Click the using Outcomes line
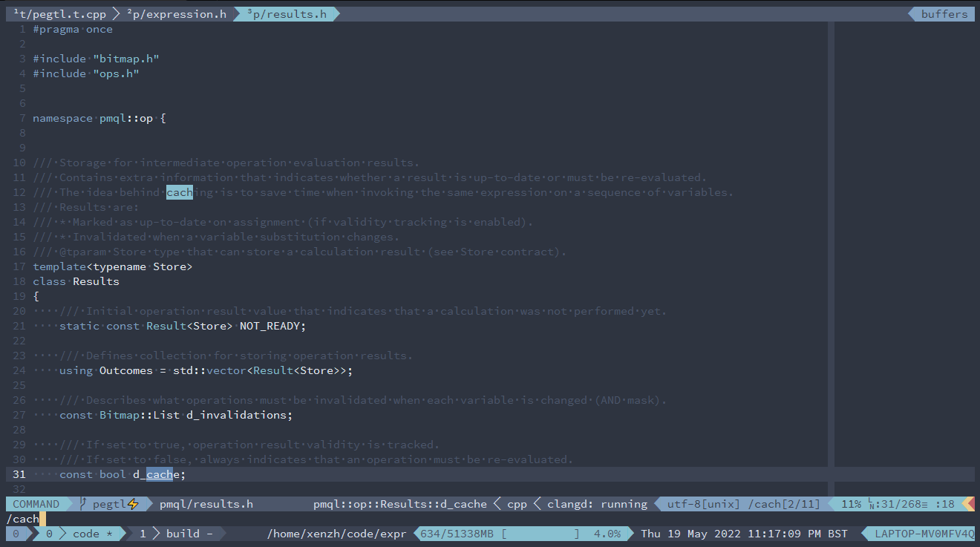Image resolution: width=980 pixels, height=547 pixels. [x=206, y=370]
